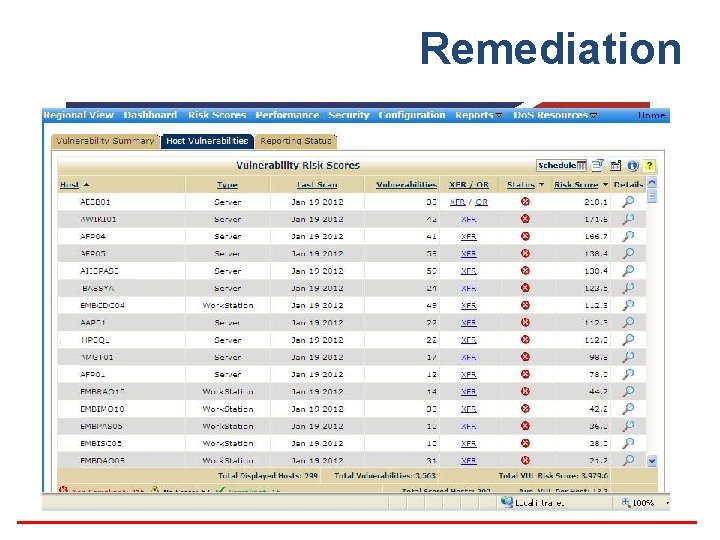Click host name EMBISC05
Screen dimensions: 720x540
point(101,444)
